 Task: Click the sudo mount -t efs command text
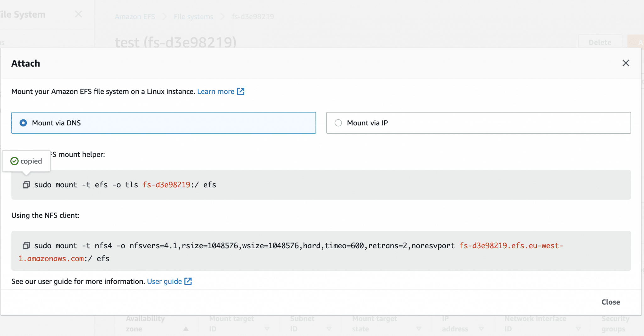[125, 185]
